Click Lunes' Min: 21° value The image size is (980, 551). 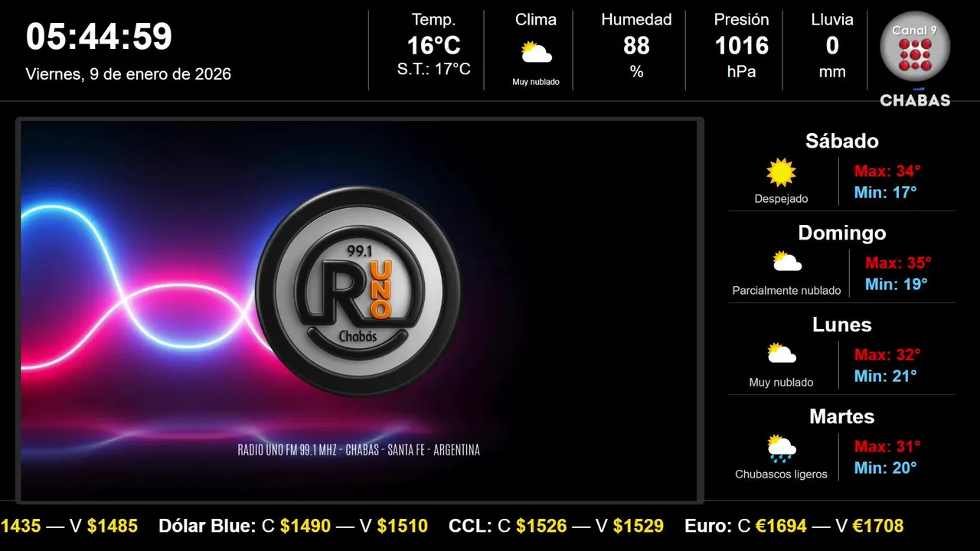click(x=885, y=376)
